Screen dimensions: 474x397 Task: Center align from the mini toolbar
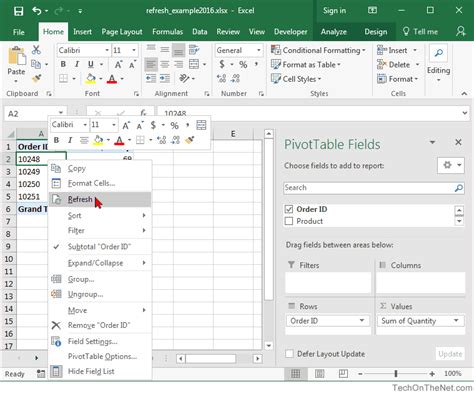[84, 140]
